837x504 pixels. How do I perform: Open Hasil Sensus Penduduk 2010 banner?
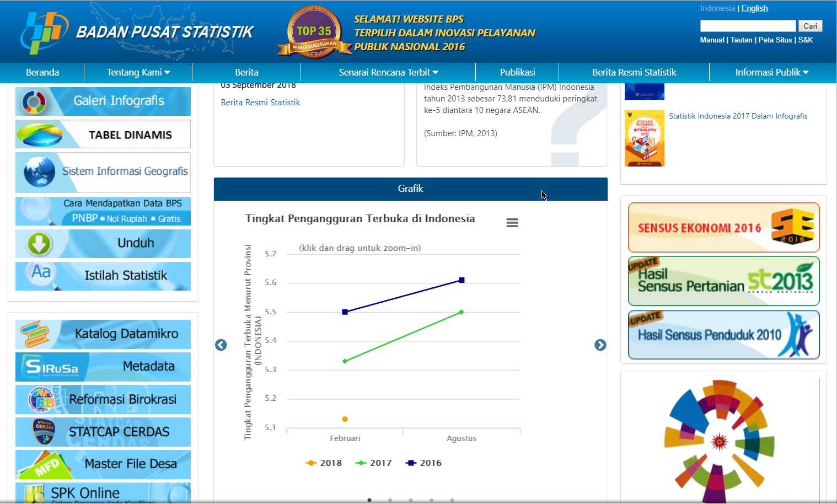pos(723,335)
